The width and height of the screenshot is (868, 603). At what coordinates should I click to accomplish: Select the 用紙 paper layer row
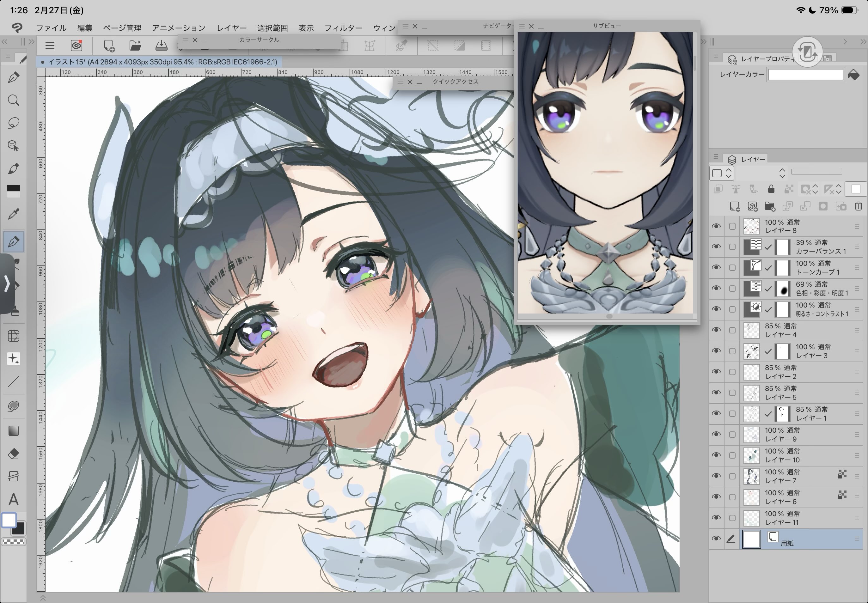coord(801,539)
